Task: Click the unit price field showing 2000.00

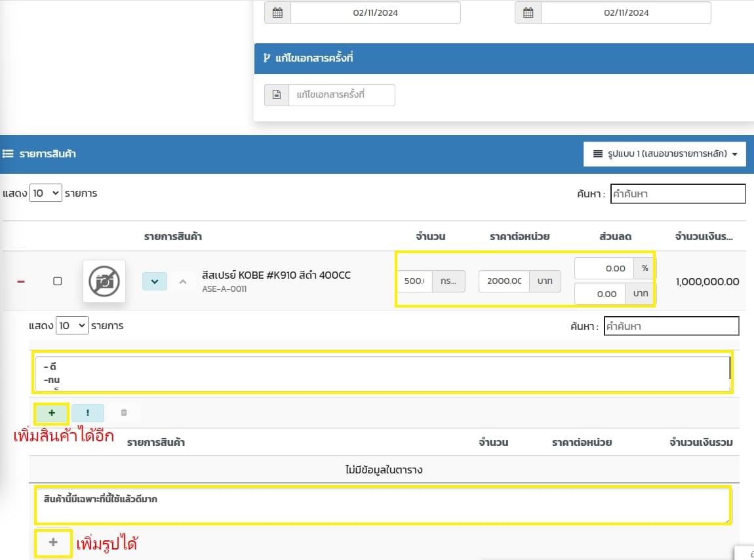Action: pos(504,281)
